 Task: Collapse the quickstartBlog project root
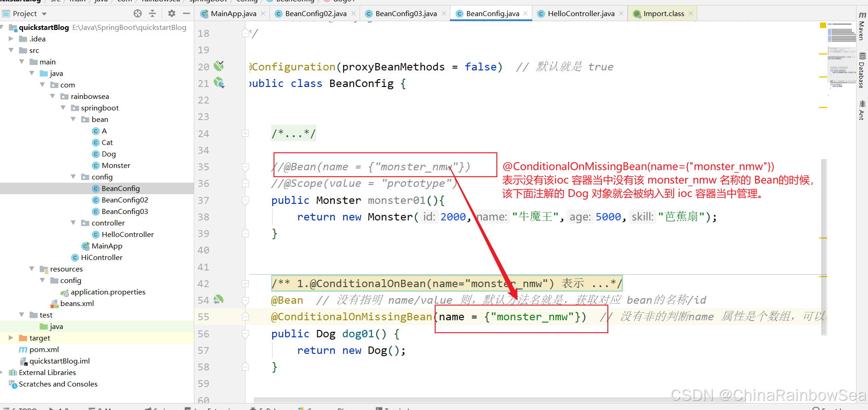tap(2, 27)
